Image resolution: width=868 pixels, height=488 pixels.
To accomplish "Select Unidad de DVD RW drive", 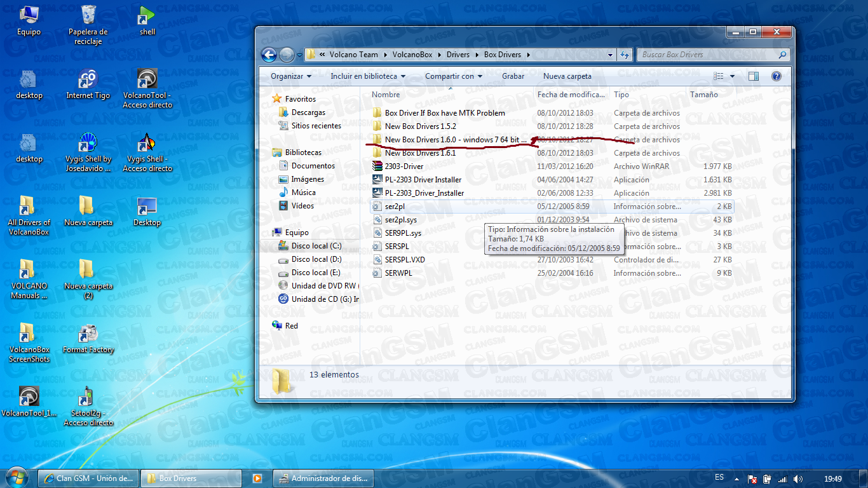I will [x=318, y=286].
